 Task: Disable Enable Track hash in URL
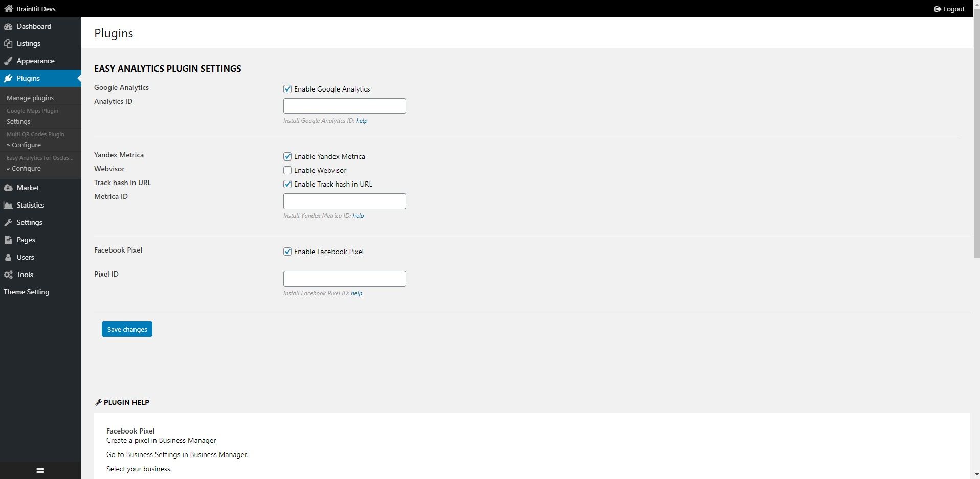287,184
